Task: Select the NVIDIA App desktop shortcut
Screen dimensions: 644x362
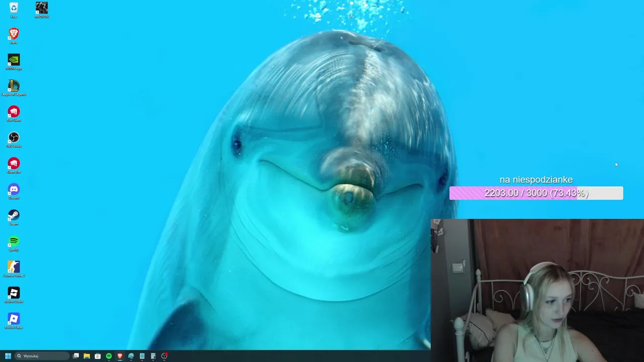Action: click(x=14, y=62)
